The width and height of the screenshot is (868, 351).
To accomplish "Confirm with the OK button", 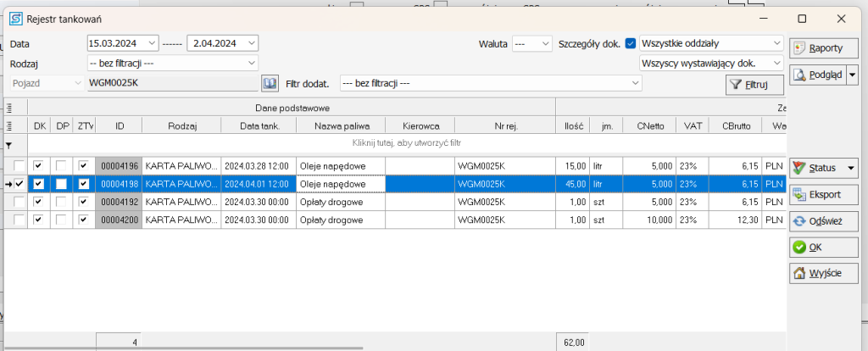I will 823,247.
